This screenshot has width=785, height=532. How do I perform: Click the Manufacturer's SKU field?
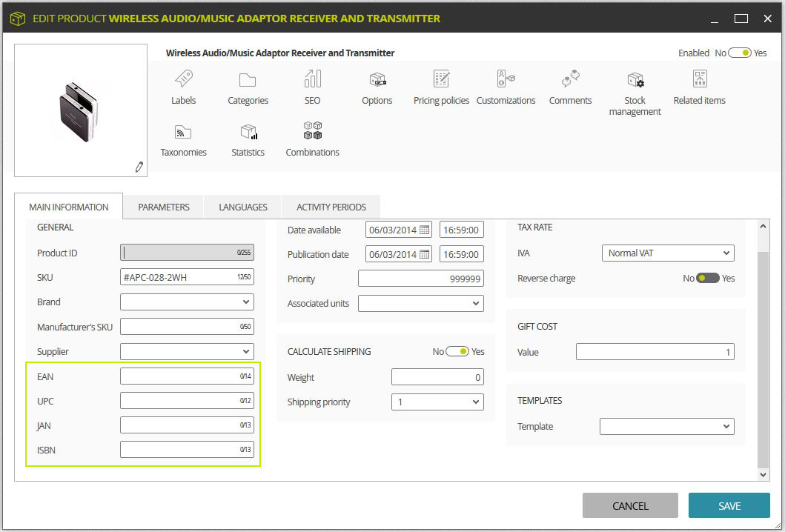point(187,326)
